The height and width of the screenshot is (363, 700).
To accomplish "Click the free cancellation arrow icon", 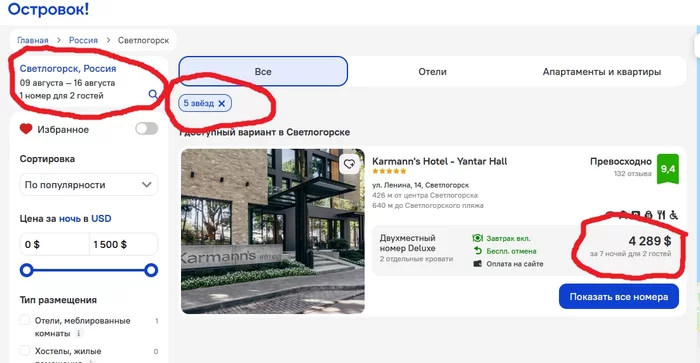I will 478,251.
